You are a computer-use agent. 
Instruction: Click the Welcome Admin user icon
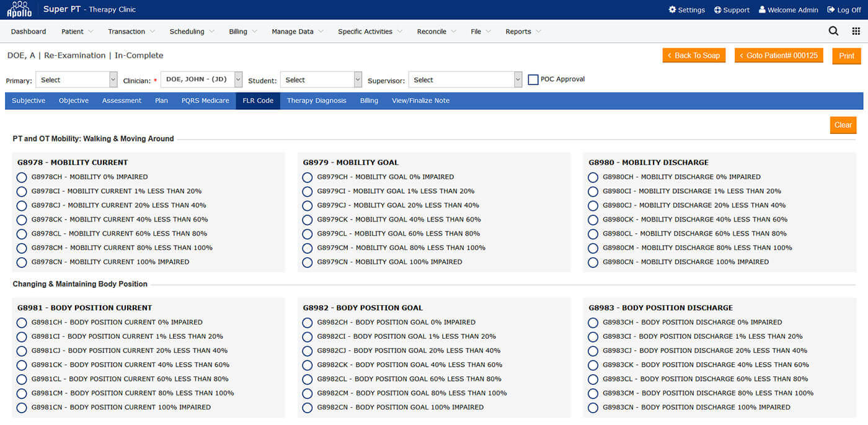(x=761, y=10)
